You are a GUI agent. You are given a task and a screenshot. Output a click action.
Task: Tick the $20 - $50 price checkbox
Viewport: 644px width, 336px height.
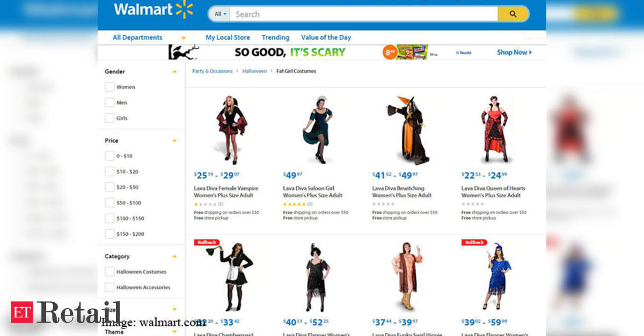tap(109, 187)
